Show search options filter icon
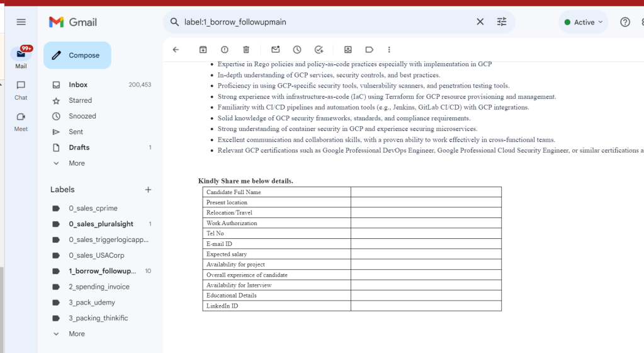Viewport: 644px width, 353px height. pos(502,22)
